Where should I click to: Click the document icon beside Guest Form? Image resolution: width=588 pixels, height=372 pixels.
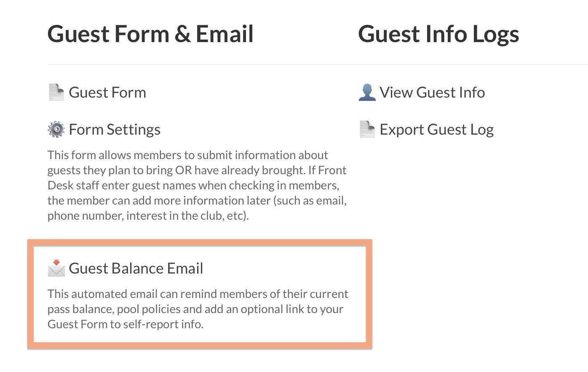pos(56,93)
